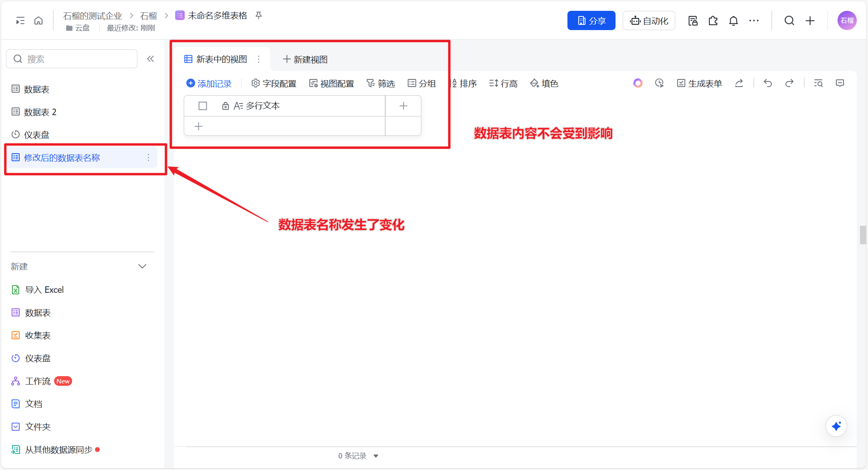Click the AI assistant sparkle button
868x470 pixels.
(x=836, y=426)
